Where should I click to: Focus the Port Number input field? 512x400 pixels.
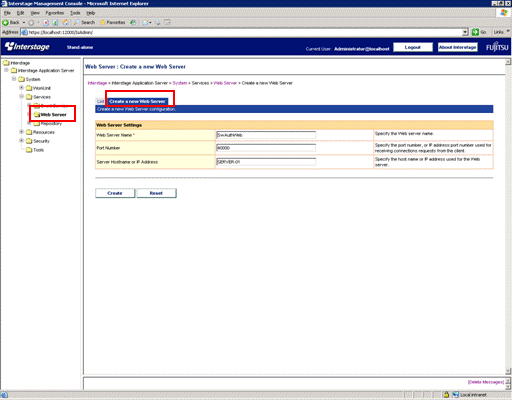(266, 148)
